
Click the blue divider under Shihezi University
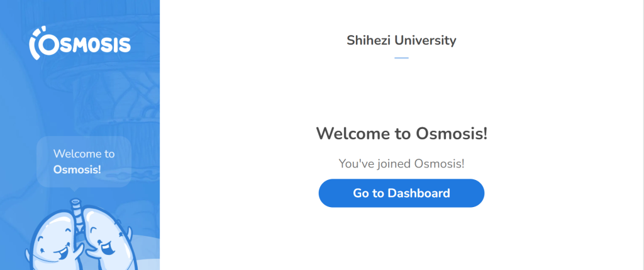coord(401,58)
